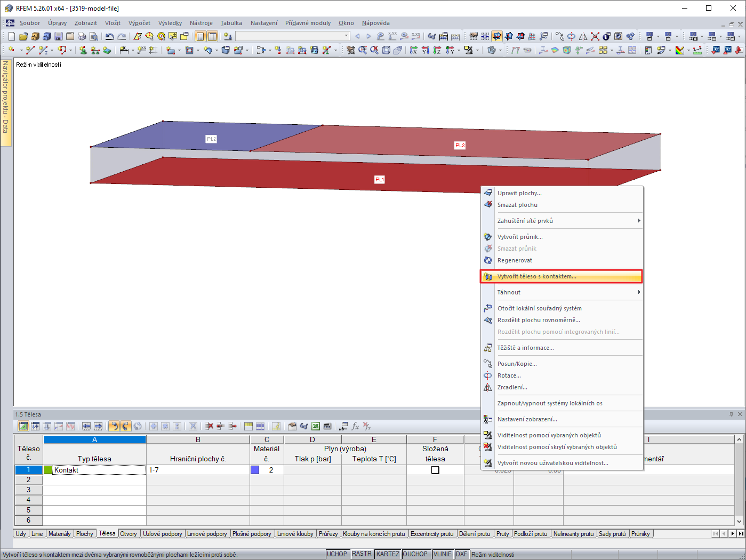Save the model with the floppy disk icon
Screen dimensions: 746x560
[58, 36]
